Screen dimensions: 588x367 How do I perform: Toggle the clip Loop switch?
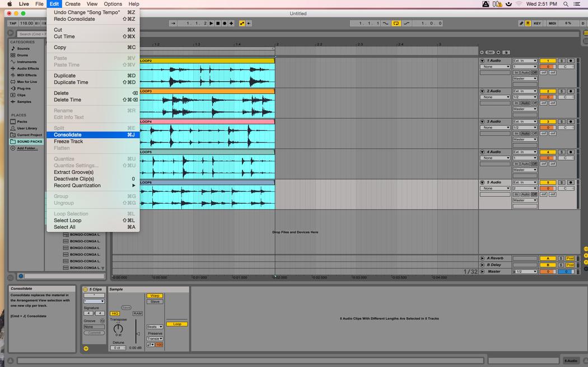[x=177, y=324]
